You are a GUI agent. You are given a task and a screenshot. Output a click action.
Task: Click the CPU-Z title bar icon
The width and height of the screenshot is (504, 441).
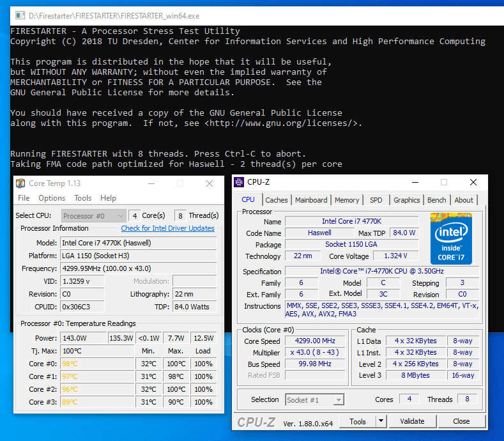coord(239,182)
